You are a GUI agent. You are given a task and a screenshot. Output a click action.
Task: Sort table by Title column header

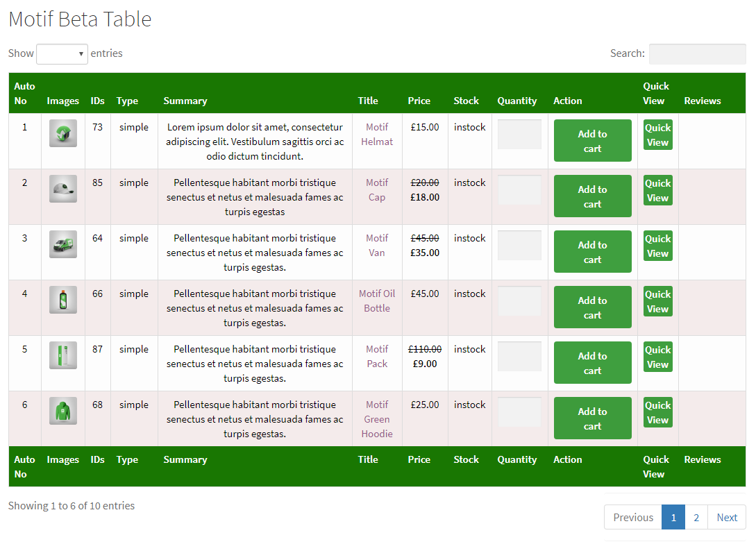coord(368,101)
